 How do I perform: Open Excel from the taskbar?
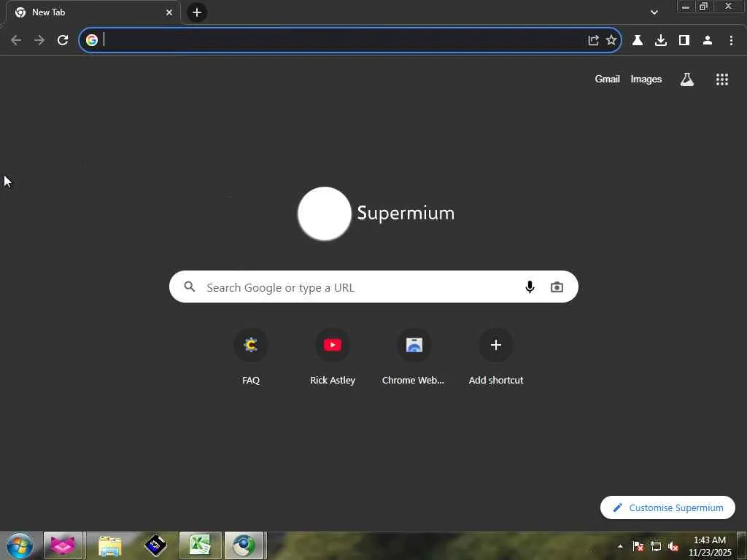point(200,545)
